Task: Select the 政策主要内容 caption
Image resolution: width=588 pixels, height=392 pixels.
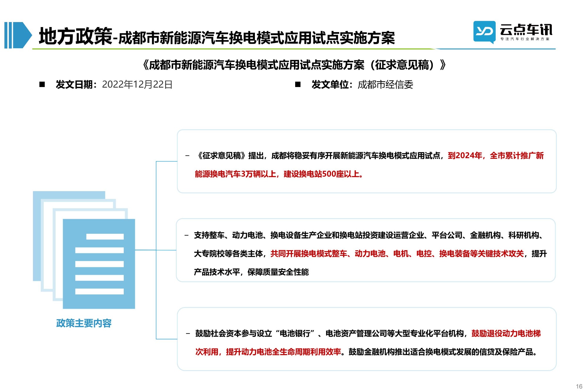Action: [84, 323]
